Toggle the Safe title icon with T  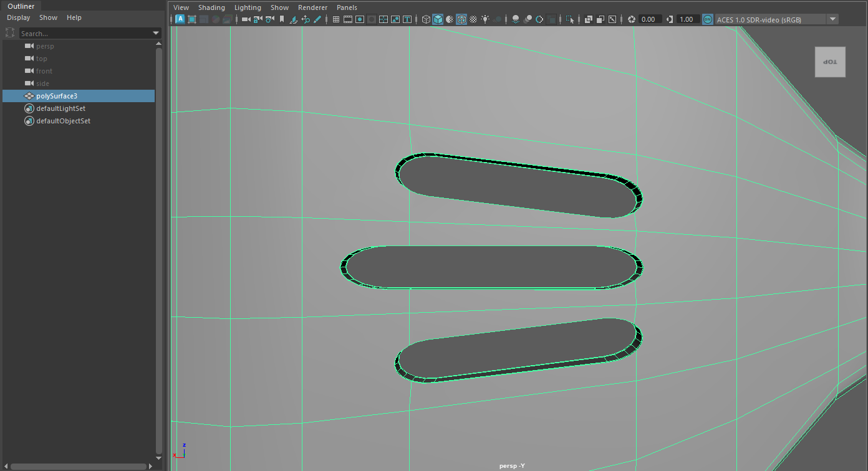[x=407, y=19]
